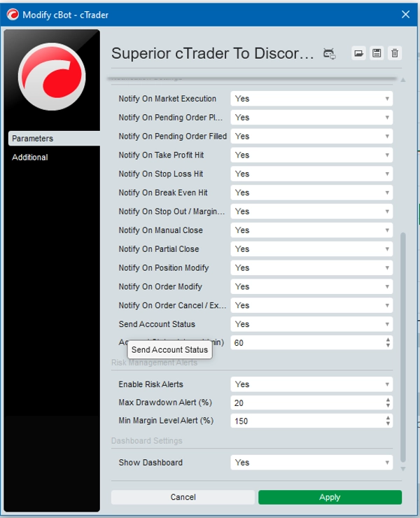Image resolution: width=420 pixels, height=518 pixels.
Task: Click the cBot instance icon beside the title
Action: (329, 53)
